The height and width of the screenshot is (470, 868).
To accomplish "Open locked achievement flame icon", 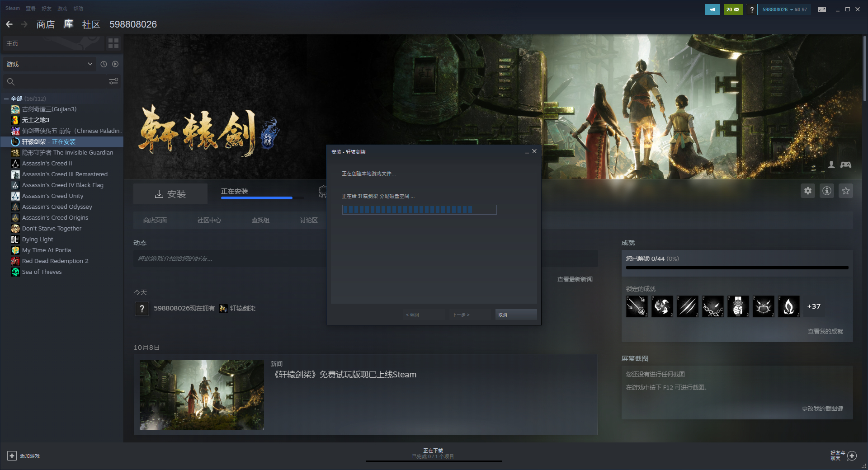I will [789, 306].
